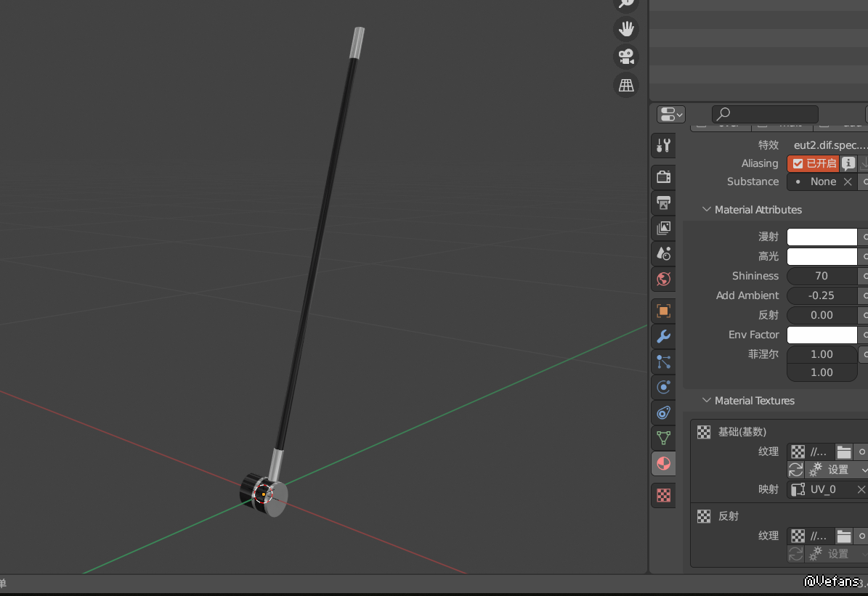The height and width of the screenshot is (596, 868).
Task: Switch to Render properties tab
Action: (663, 177)
